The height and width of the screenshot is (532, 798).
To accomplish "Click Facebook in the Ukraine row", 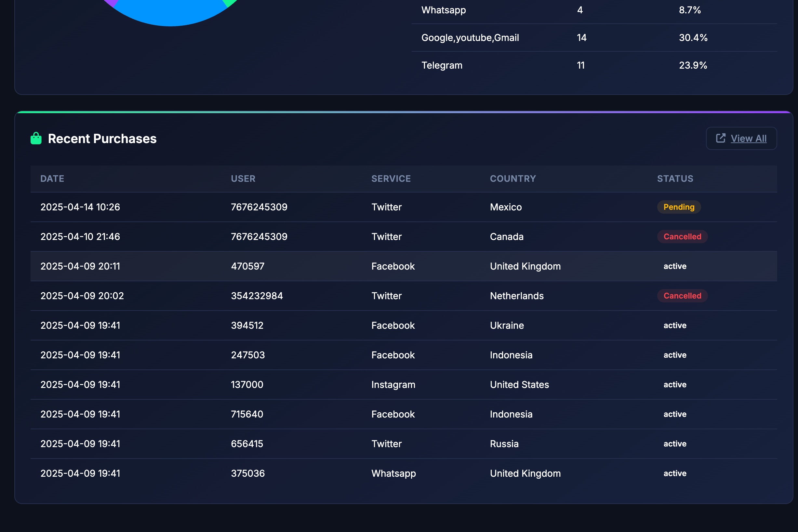I will point(393,326).
